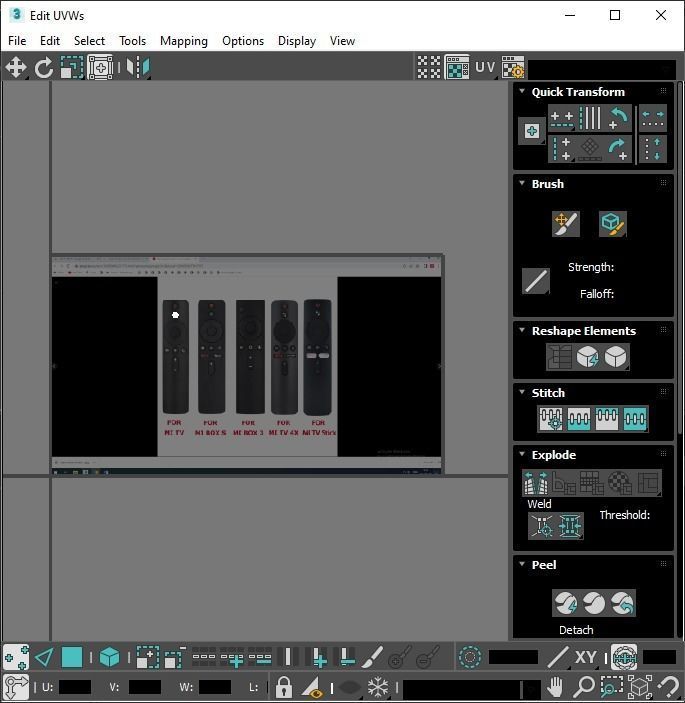
Task: Click the Paint Select brush icon
Action: 372,657
